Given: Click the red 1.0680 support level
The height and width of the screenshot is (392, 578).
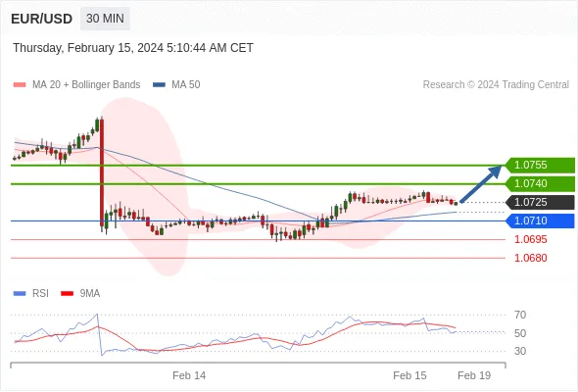Looking at the screenshot, I should (x=531, y=258).
